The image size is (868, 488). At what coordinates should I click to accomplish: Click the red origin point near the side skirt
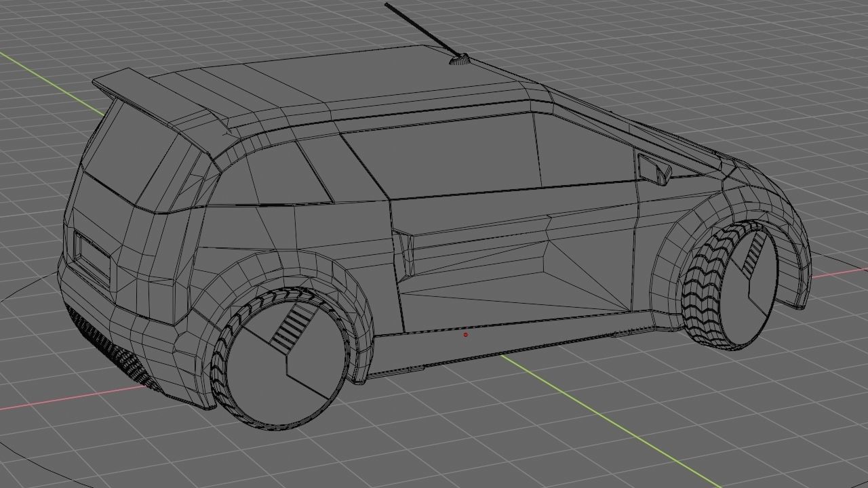point(465,334)
